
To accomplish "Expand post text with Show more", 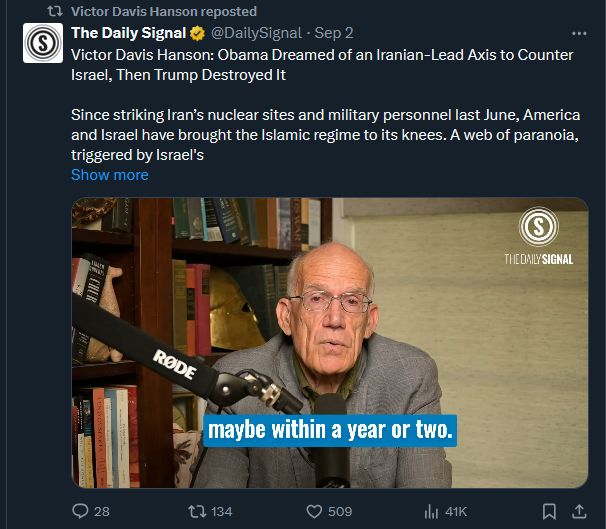I will (109, 175).
